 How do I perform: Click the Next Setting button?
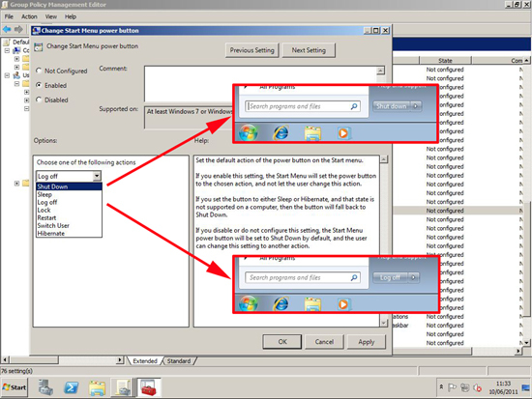[x=309, y=50]
